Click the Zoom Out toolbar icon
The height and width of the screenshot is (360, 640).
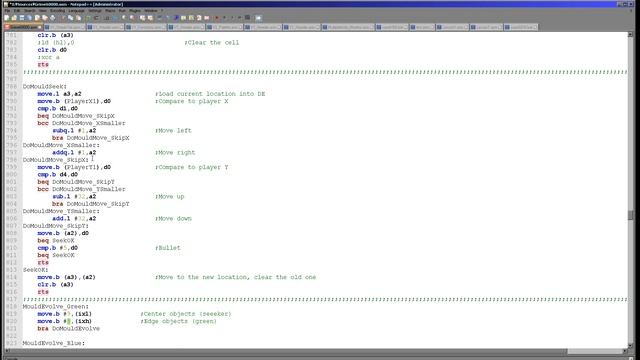click(x=131, y=18)
